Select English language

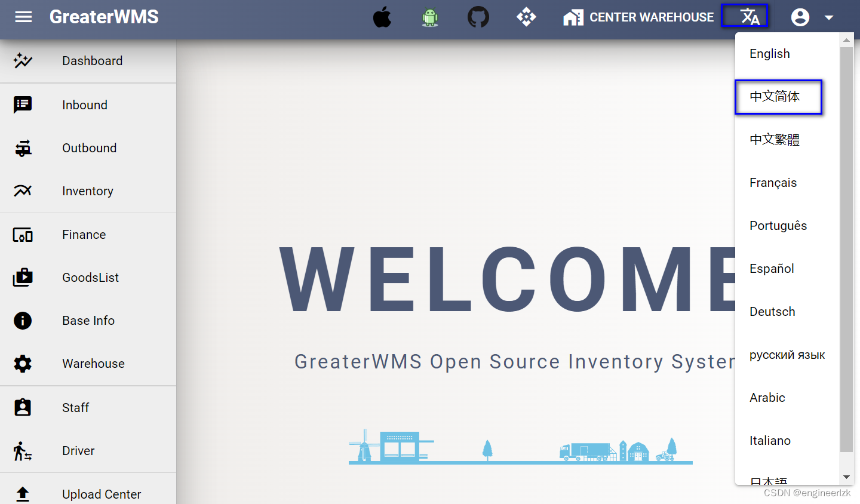pos(787,54)
